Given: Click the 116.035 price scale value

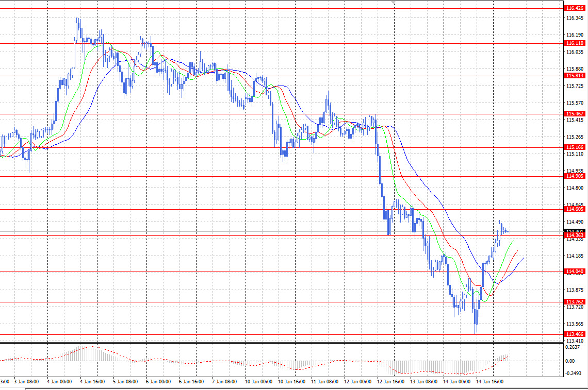Looking at the screenshot, I should click(575, 52).
